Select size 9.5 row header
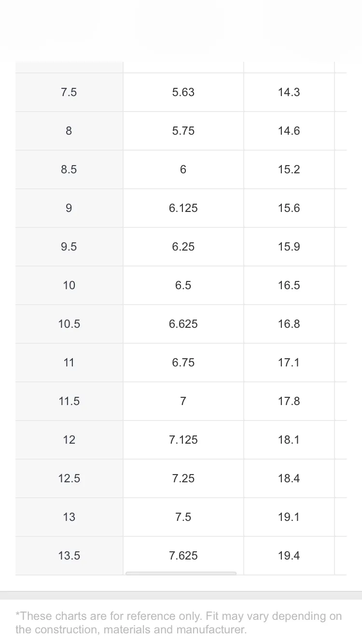362x644 pixels. pyautogui.click(x=69, y=247)
